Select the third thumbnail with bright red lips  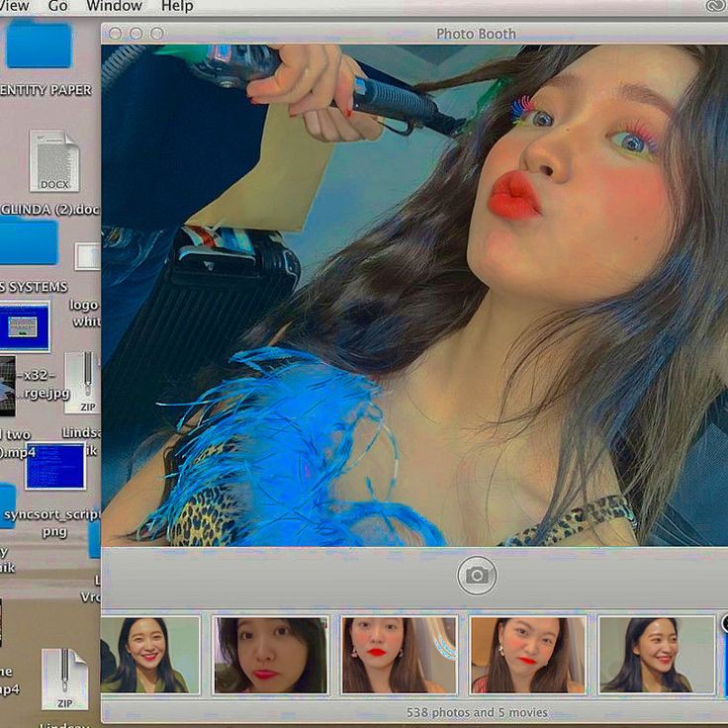(x=400, y=655)
